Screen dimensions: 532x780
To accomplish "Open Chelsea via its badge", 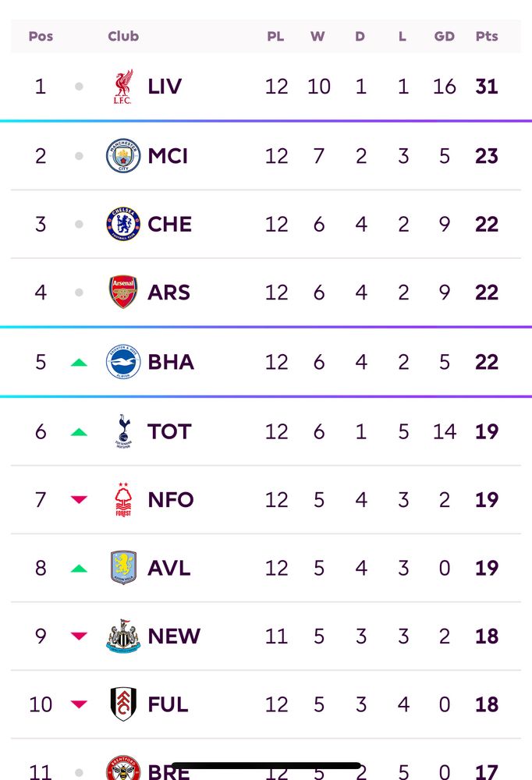I will [x=123, y=224].
